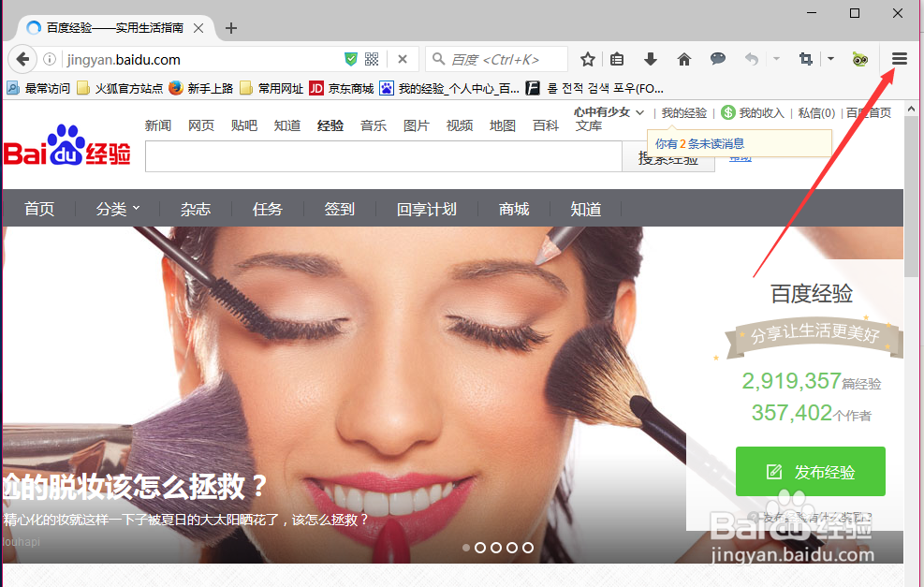Open the 京东商城 bookmark
The width and height of the screenshot is (924, 587).
[x=342, y=88]
